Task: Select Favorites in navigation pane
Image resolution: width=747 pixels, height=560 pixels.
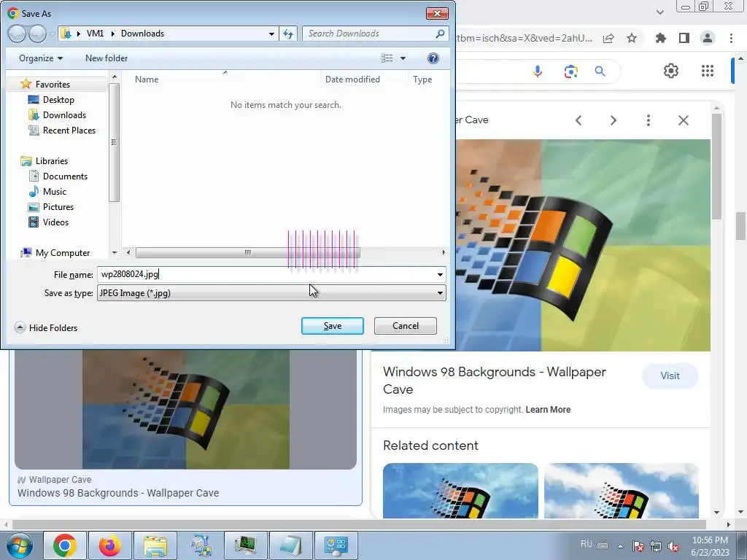Action: click(53, 85)
